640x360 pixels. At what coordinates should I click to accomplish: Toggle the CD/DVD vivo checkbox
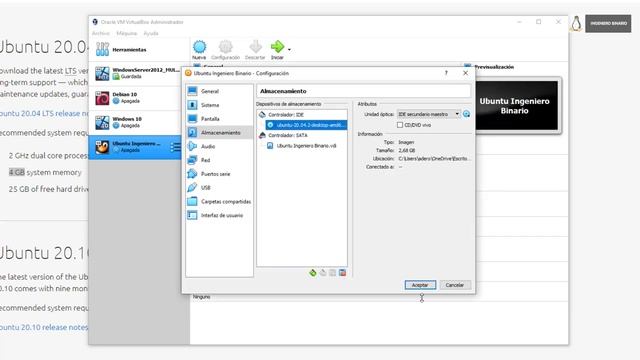pos(400,125)
